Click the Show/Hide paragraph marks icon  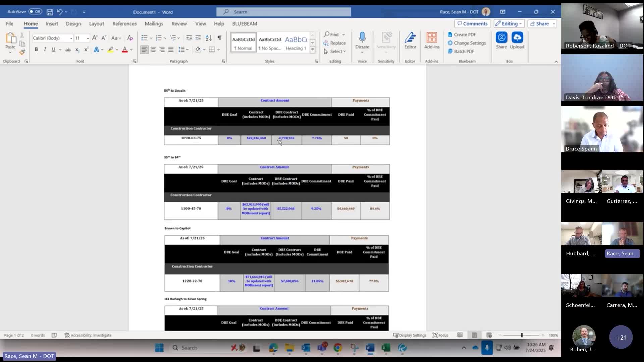(219, 38)
